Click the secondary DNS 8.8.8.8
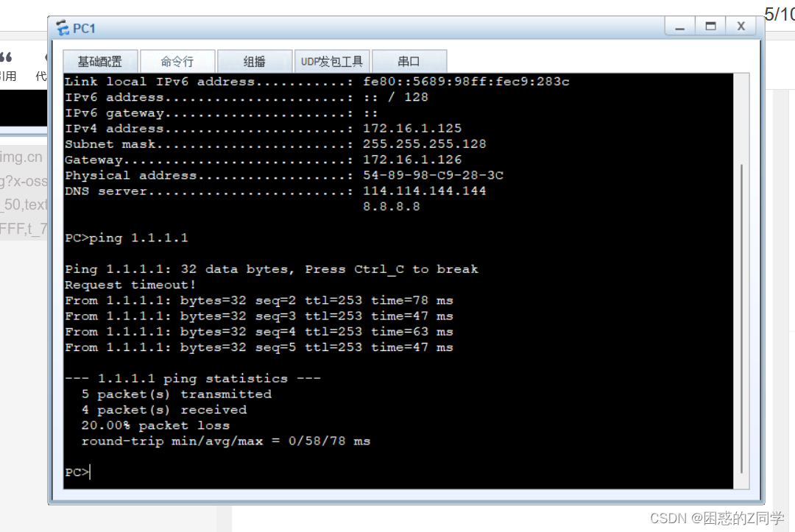This screenshot has height=532, width=795. point(392,207)
